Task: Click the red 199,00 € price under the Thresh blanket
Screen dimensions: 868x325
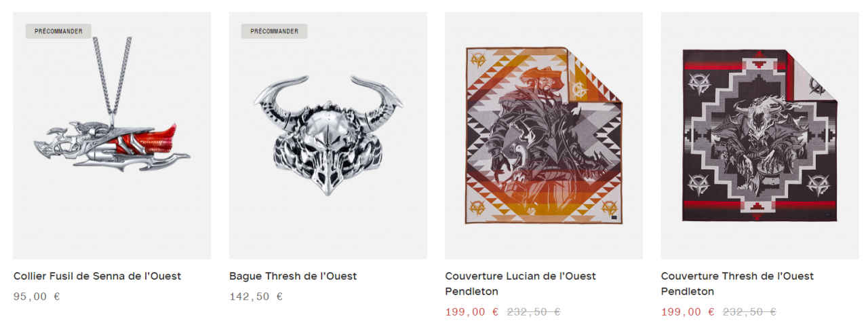Action: tap(688, 312)
